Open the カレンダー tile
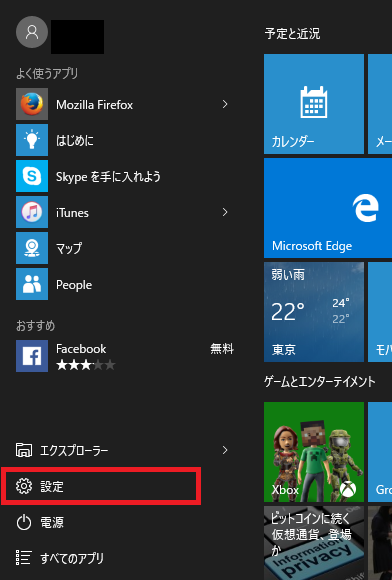Image resolution: width=392 pixels, height=580 pixels. 314,104
